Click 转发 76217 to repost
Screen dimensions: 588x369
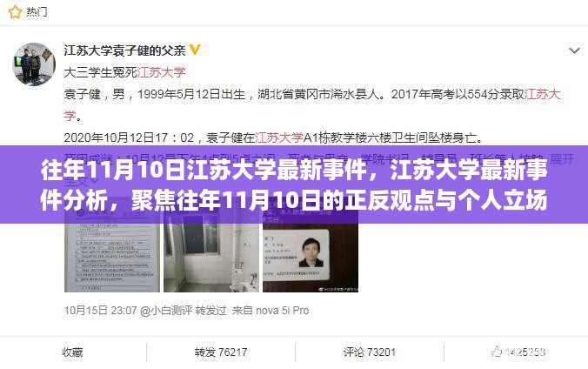(221, 352)
